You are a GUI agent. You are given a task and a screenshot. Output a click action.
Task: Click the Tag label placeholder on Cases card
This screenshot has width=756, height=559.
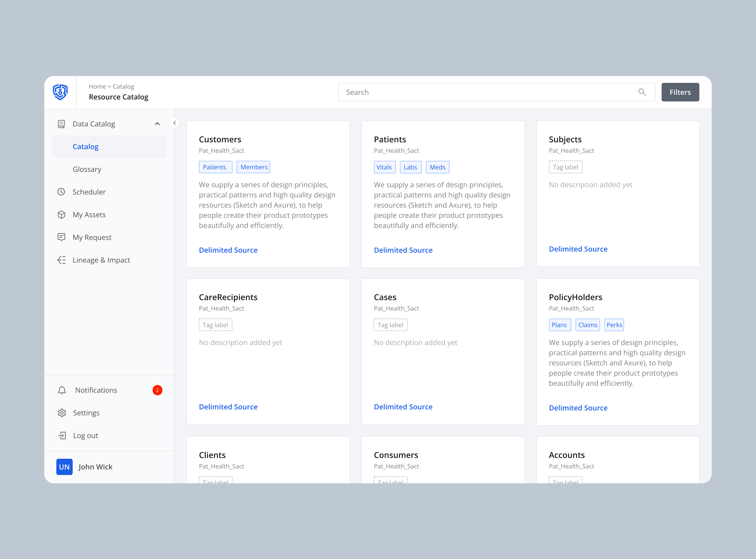tap(391, 325)
